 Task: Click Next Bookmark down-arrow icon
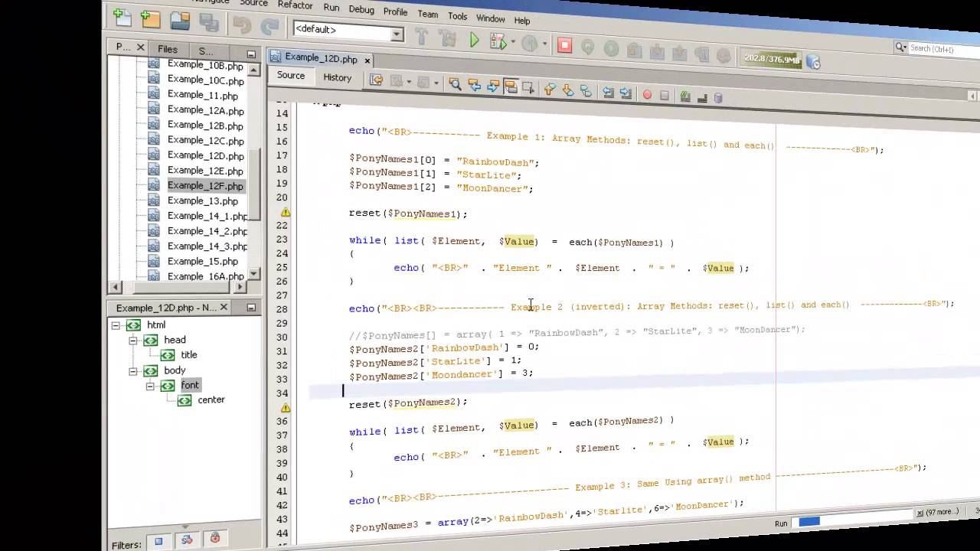(x=568, y=90)
